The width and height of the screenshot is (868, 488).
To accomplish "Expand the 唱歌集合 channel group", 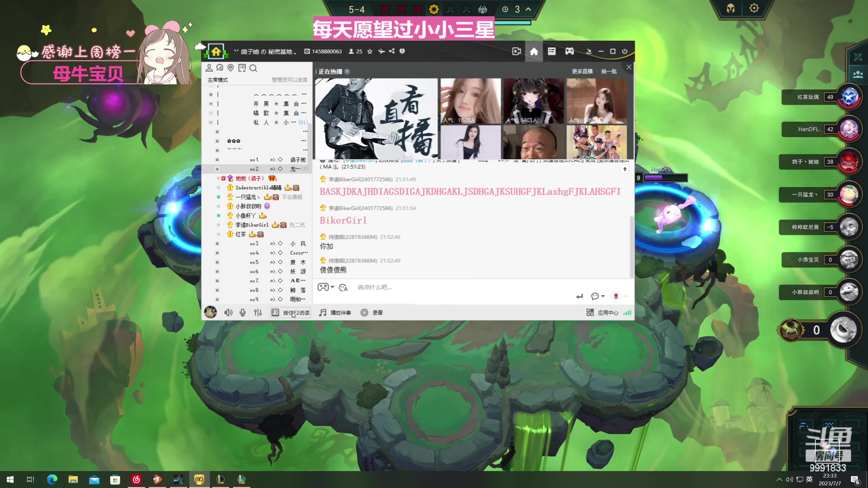I will (211, 113).
